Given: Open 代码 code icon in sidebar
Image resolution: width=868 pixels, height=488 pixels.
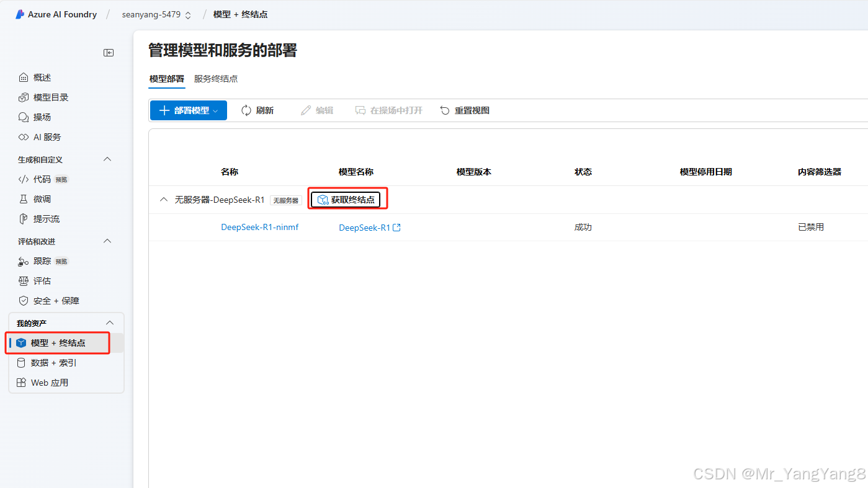Looking at the screenshot, I should 24,179.
